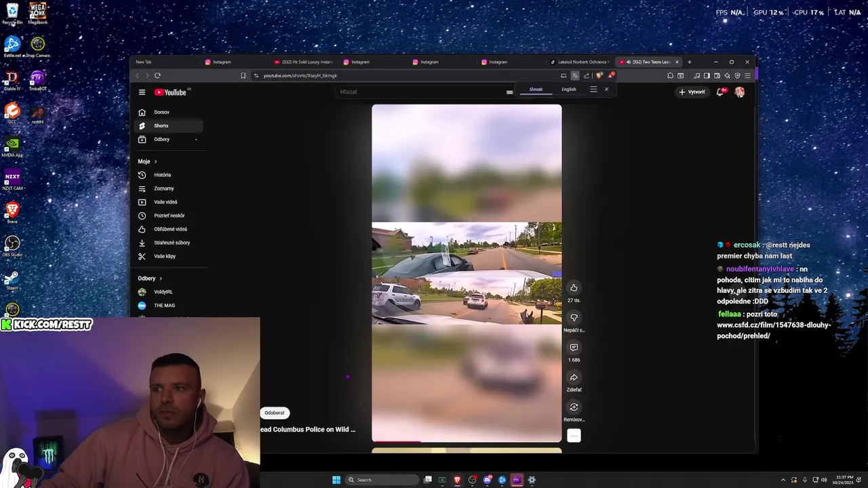Open Megabonk desktop shortcut
Viewport: 868px width, 488px height.
tap(38, 14)
